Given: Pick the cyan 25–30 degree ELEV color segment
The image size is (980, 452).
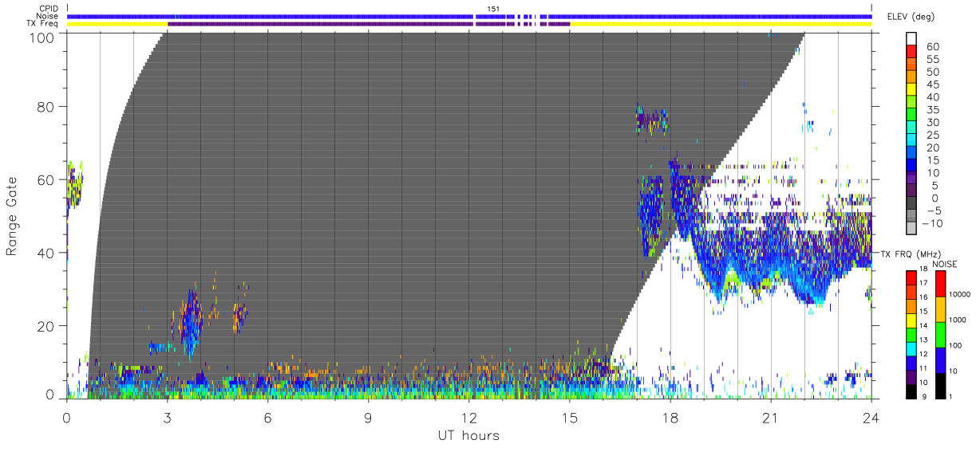Looking at the screenshot, I should click(x=913, y=128).
